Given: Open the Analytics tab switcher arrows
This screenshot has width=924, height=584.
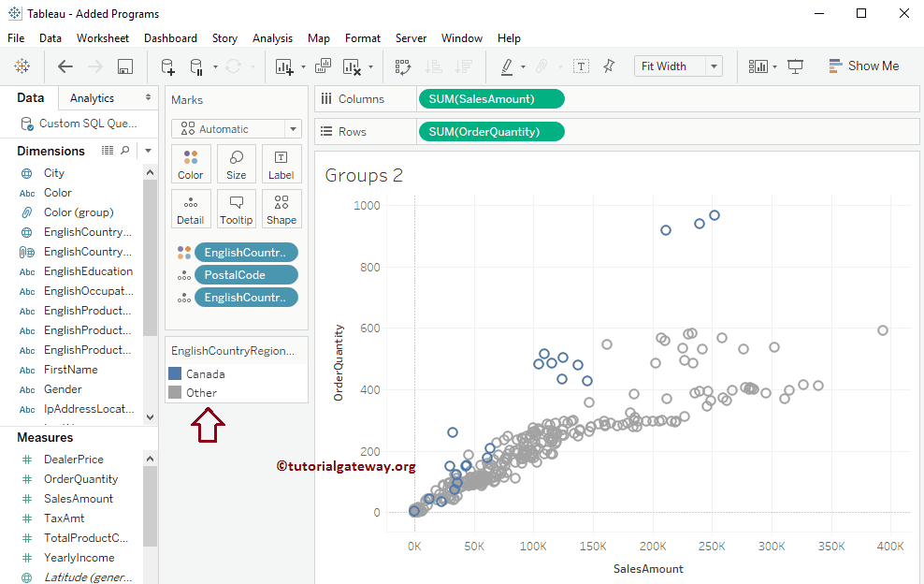Looking at the screenshot, I should pos(148,97).
